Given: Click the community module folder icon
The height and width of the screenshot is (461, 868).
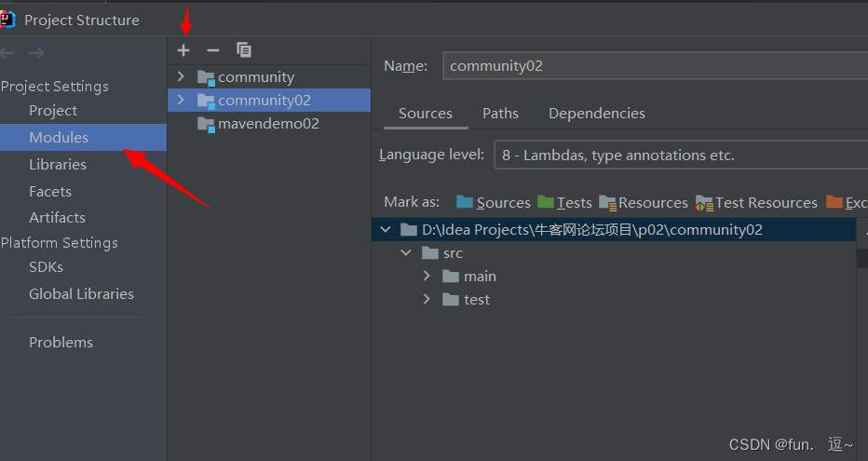Looking at the screenshot, I should (206, 78).
